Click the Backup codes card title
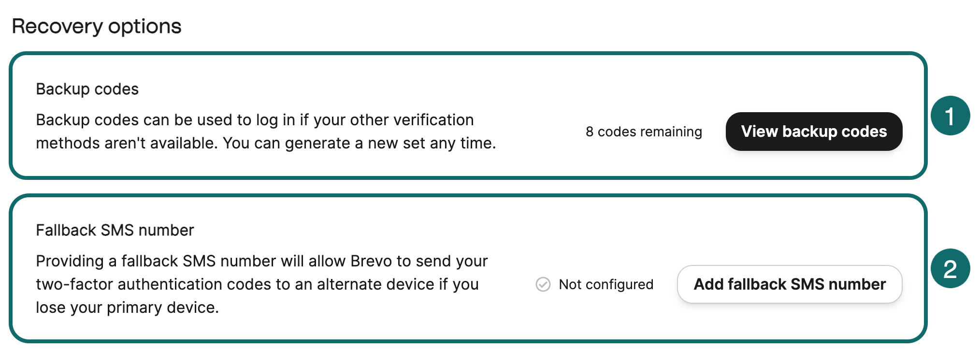Screen dimensions: 980x352 click(x=87, y=89)
